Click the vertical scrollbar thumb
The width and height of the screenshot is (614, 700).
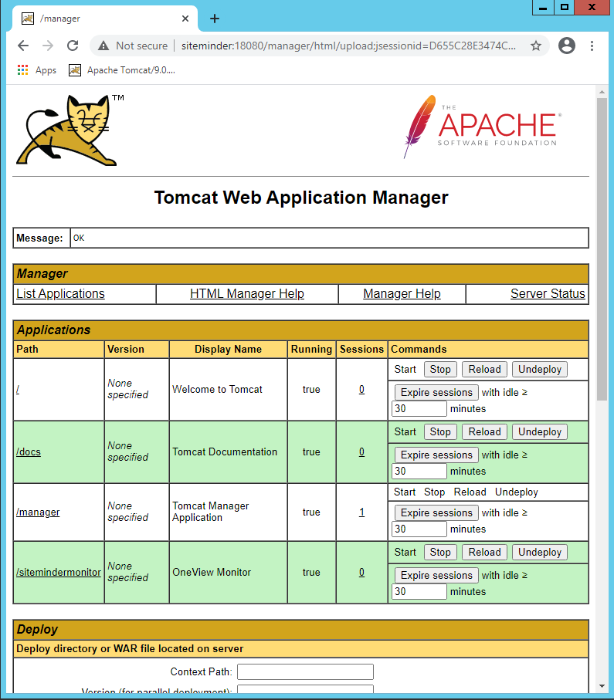602,249
